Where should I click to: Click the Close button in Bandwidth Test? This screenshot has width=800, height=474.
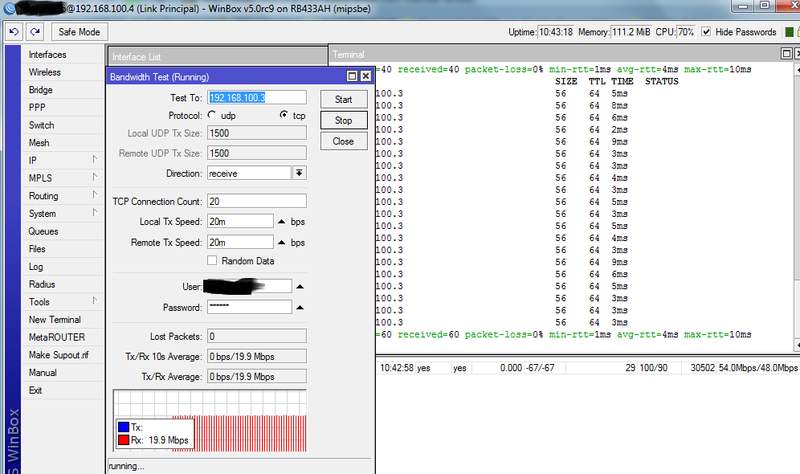click(343, 141)
